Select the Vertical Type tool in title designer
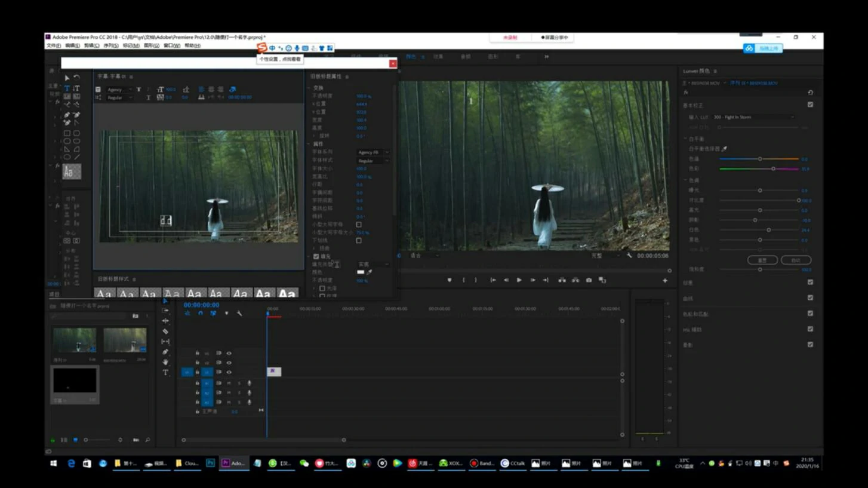Screen dimensions: 868x488 [x=76, y=88]
